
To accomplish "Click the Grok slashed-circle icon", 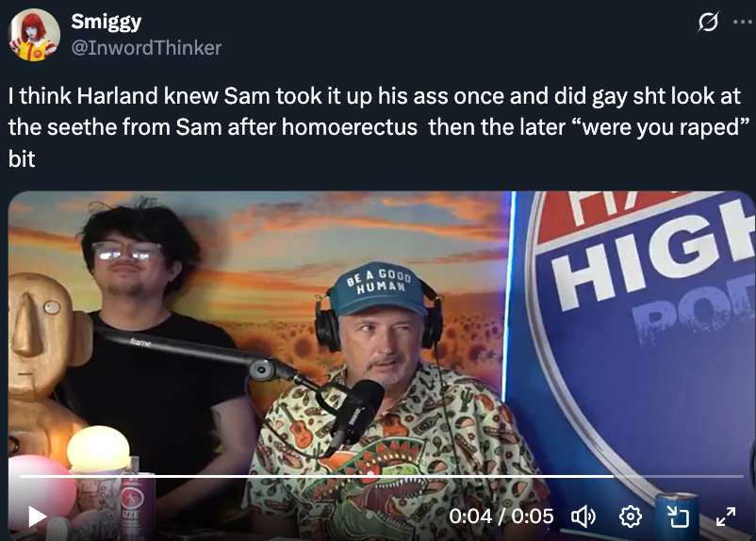I will point(708,22).
